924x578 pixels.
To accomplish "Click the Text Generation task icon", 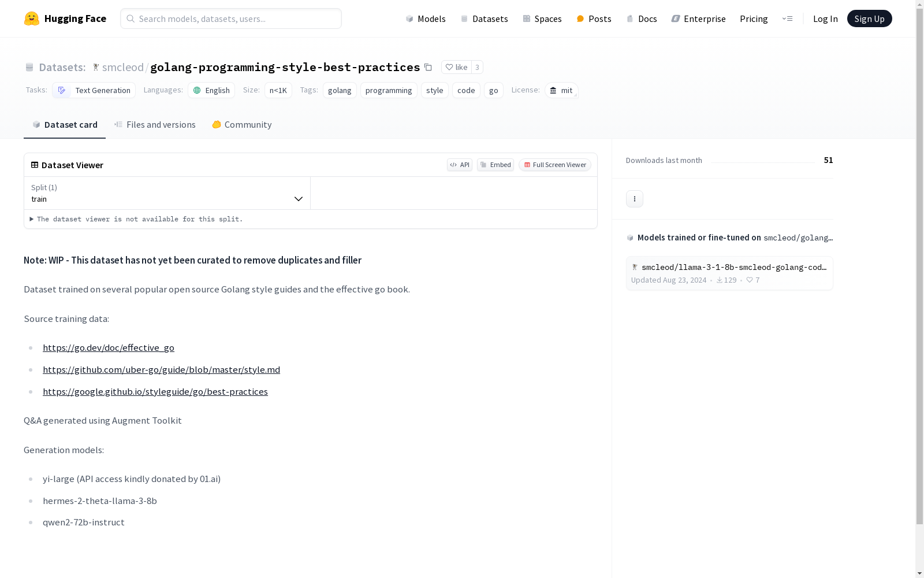I will (x=62, y=90).
